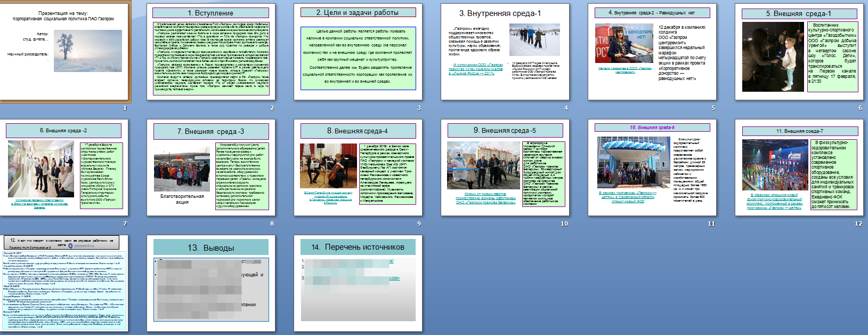Click slide number 5 below Равнодушных нет slide

[x=713, y=108]
